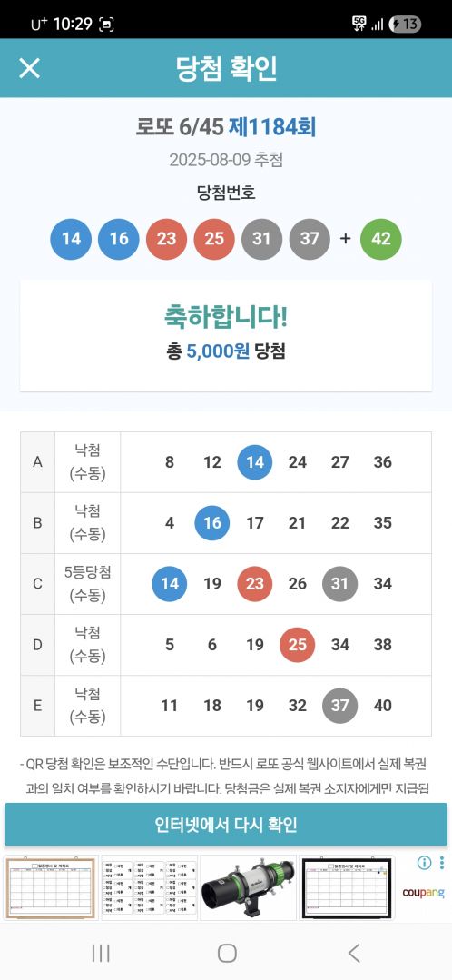
Task: Tap the battery indicator in status bar
Action: pos(405,25)
